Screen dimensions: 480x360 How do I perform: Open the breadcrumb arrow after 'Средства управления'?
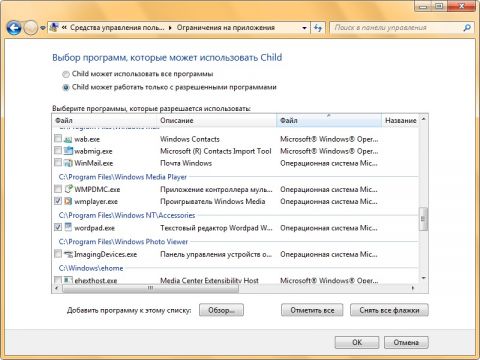point(170,28)
